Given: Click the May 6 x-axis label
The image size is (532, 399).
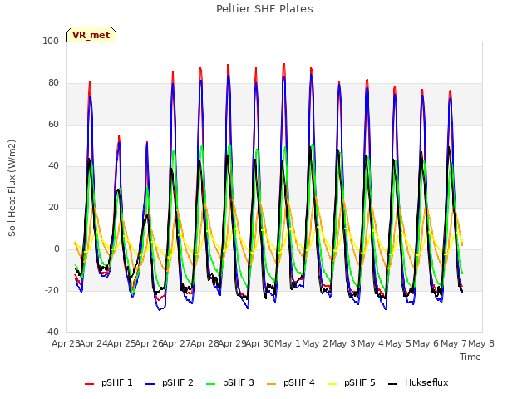Looking at the screenshot, I should (426, 343).
